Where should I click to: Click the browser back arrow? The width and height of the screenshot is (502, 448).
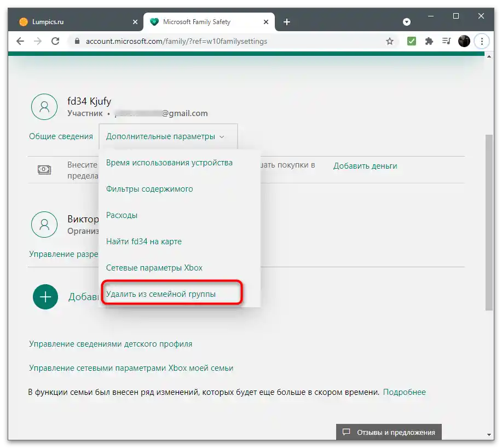click(20, 41)
